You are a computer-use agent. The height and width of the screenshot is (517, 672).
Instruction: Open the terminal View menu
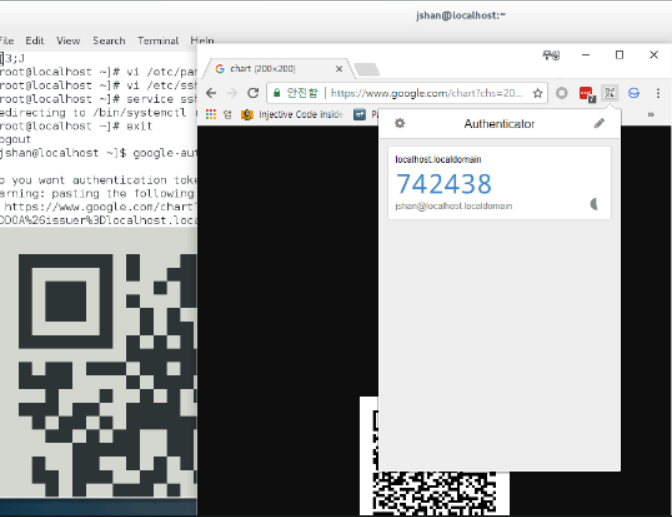click(x=68, y=41)
